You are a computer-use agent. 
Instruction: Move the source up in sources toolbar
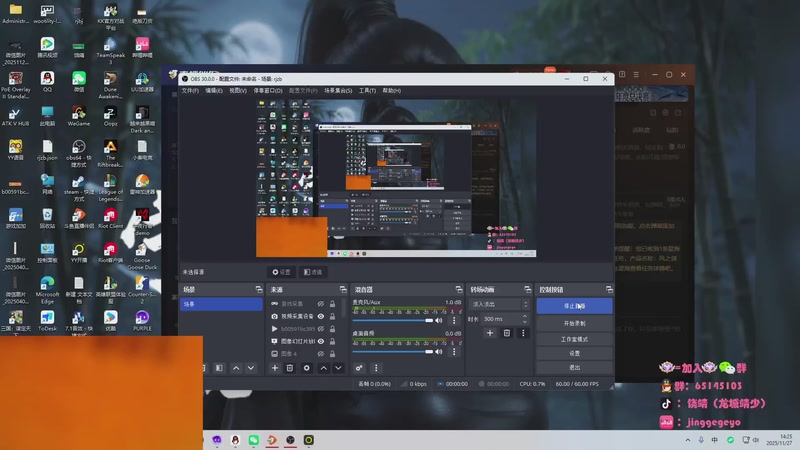point(323,368)
